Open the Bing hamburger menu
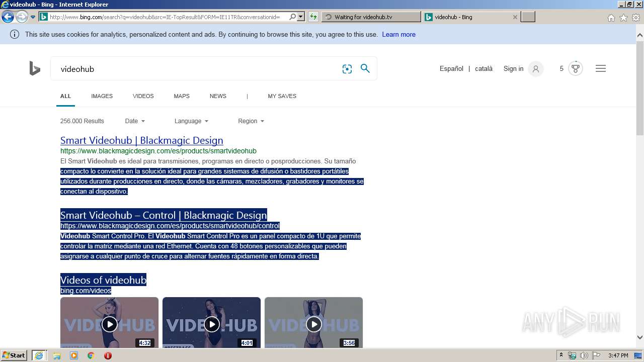644x362 pixels. [x=601, y=69]
